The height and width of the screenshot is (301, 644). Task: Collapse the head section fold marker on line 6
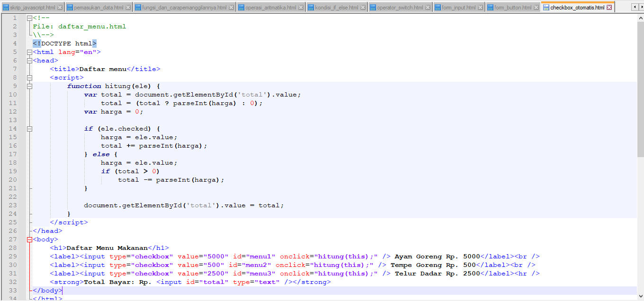coord(29,60)
